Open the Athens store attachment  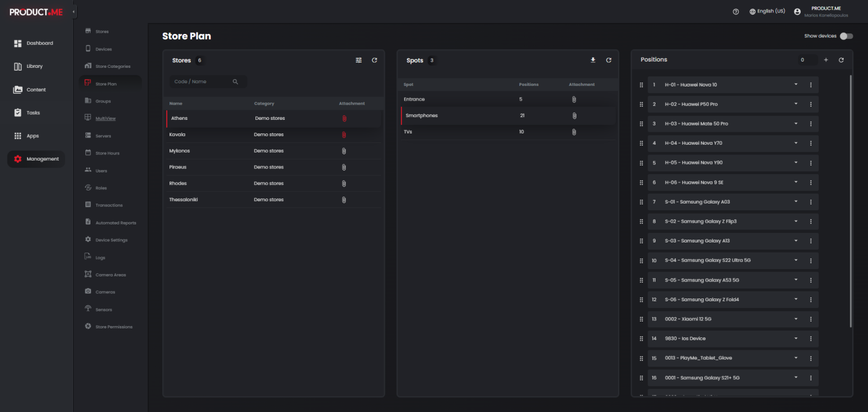pos(344,118)
